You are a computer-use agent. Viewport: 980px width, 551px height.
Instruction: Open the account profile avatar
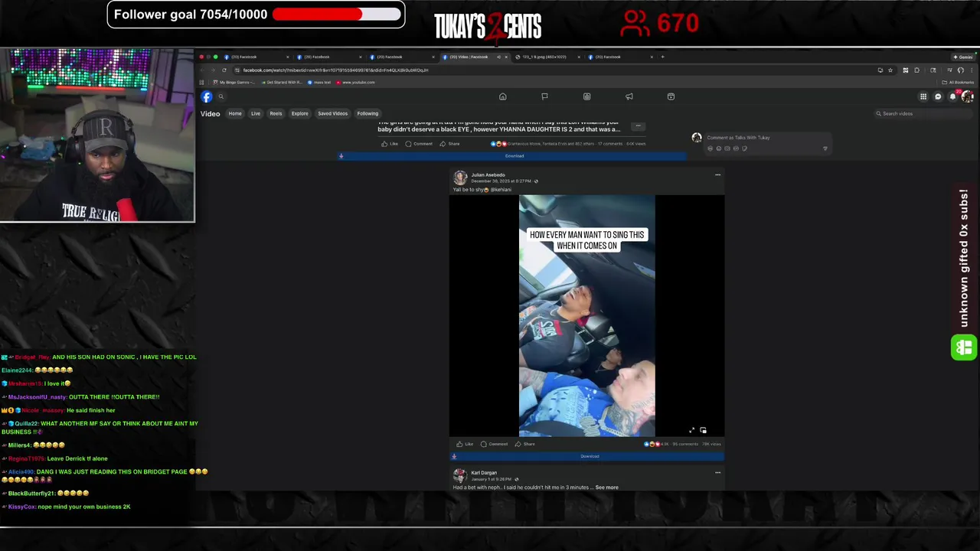967,96
